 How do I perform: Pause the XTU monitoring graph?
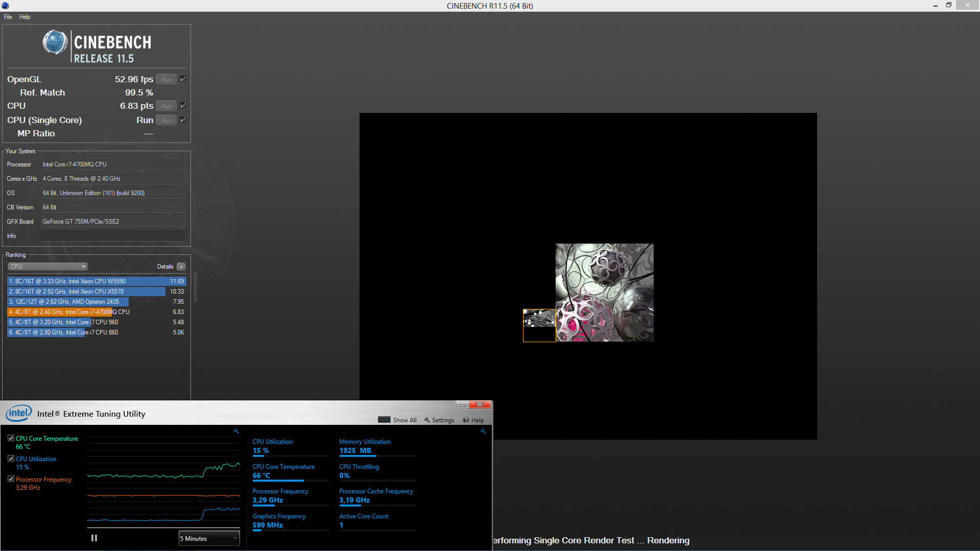pos(94,538)
